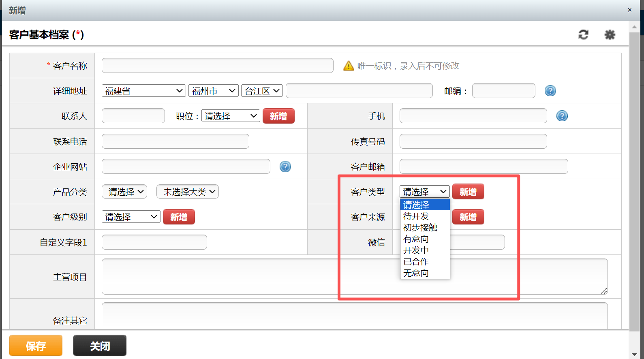This screenshot has height=359, width=644.
Task: Click the 客户名称 input field
Action: [217, 66]
